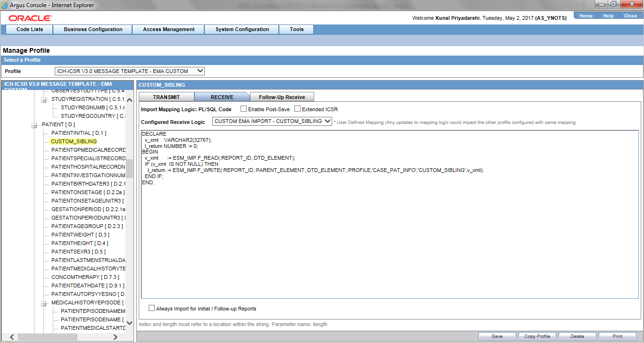This screenshot has width=644, height=343.
Task: Open the Tools menu
Action: click(297, 29)
